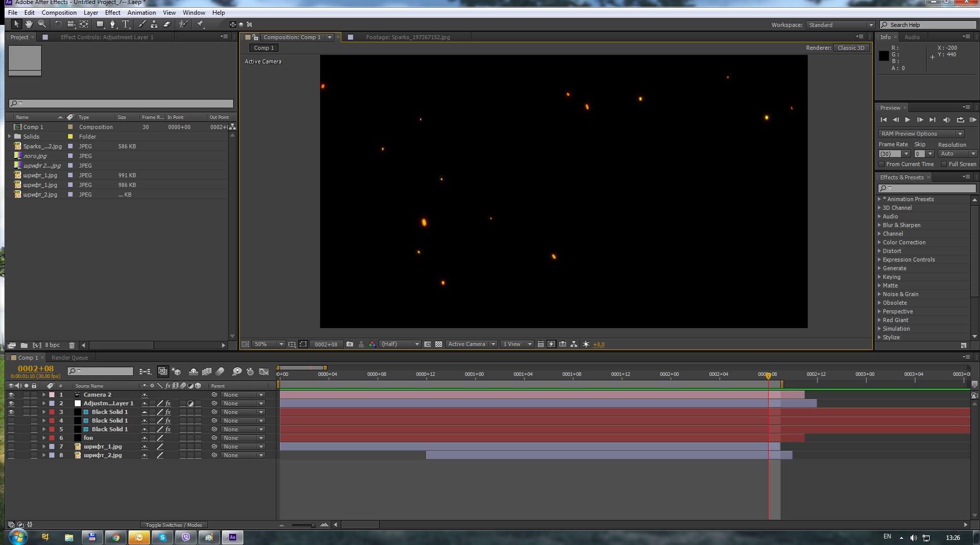Select the Zoom magnifier tool
This screenshot has width=980, height=545.
42,24
